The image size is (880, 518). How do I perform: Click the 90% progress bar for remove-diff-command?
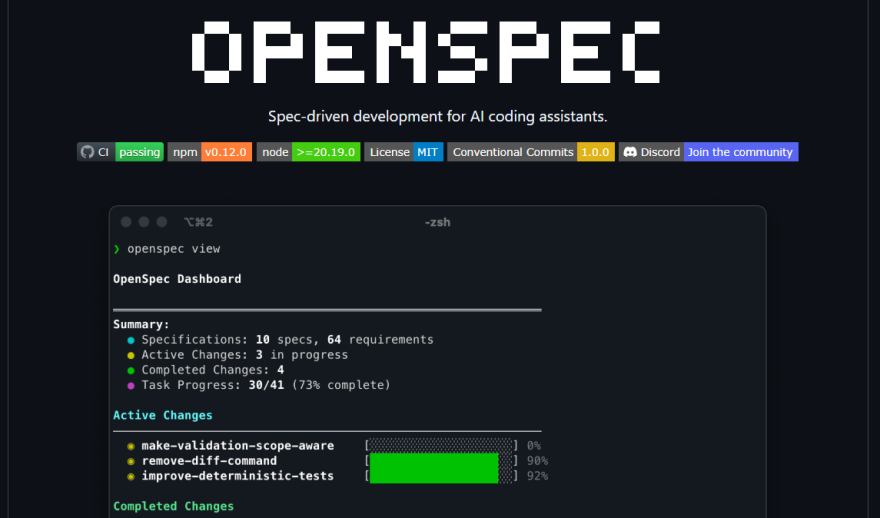441,461
